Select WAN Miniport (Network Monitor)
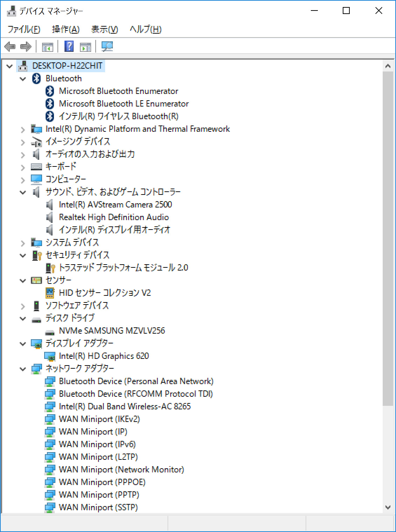 pyautogui.click(x=121, y=470)
